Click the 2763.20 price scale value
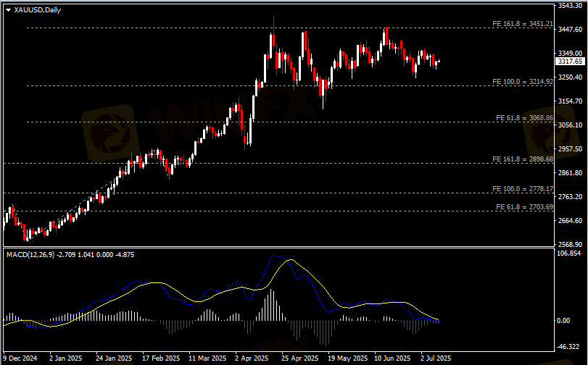The image size is (588, 365). (570, 197)
